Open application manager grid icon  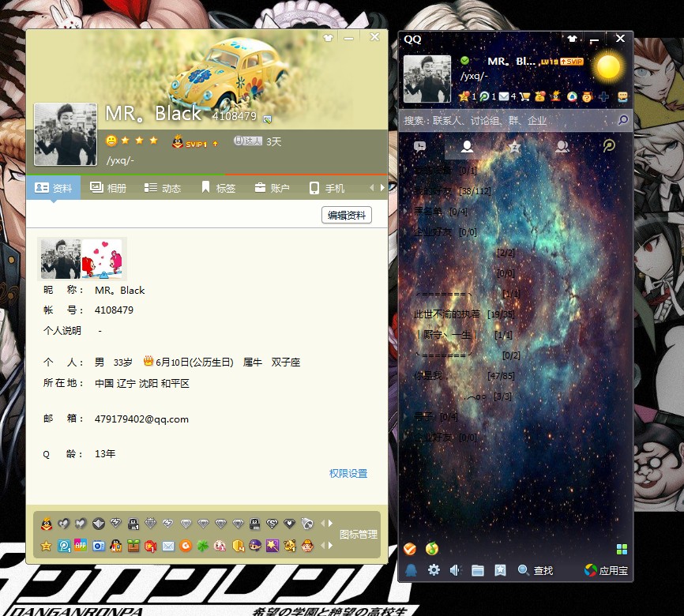[622, 549]
